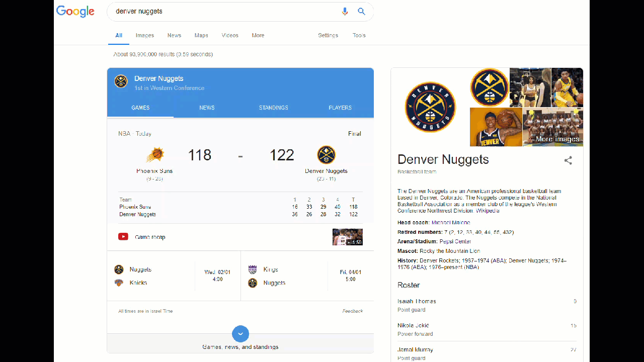Open the PLAYERS tab
Image resolution: width=644 pixels, height=362 pixels.
tap(340, 108)
